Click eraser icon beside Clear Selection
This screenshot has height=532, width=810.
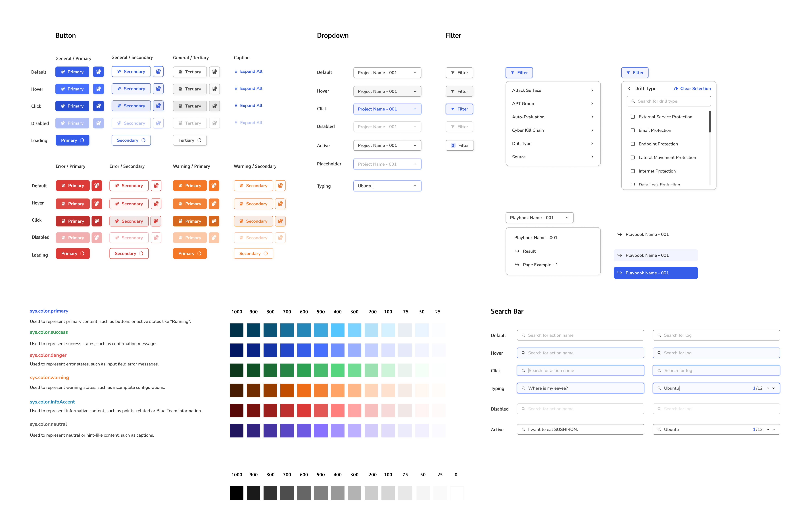coord(676,89)
